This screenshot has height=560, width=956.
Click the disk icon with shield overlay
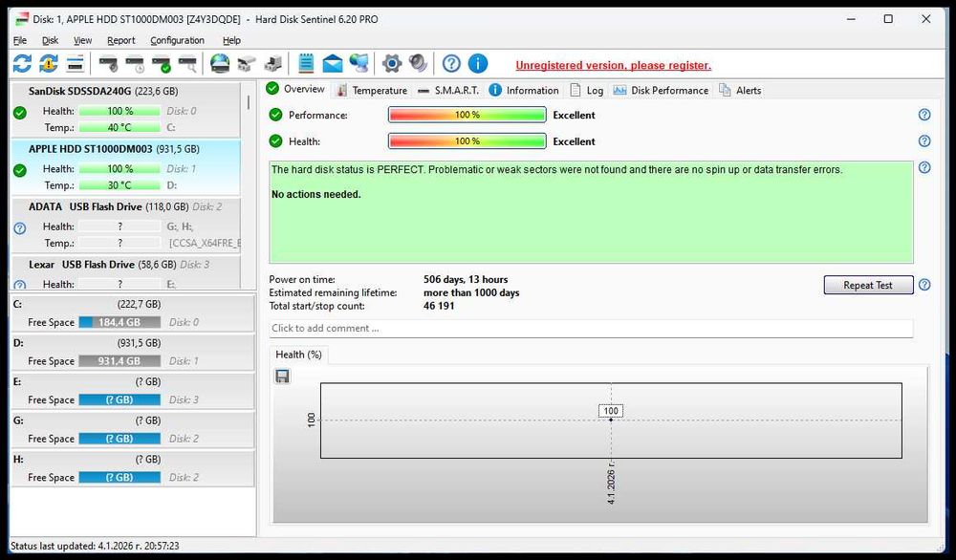click(x=109, y=63)
